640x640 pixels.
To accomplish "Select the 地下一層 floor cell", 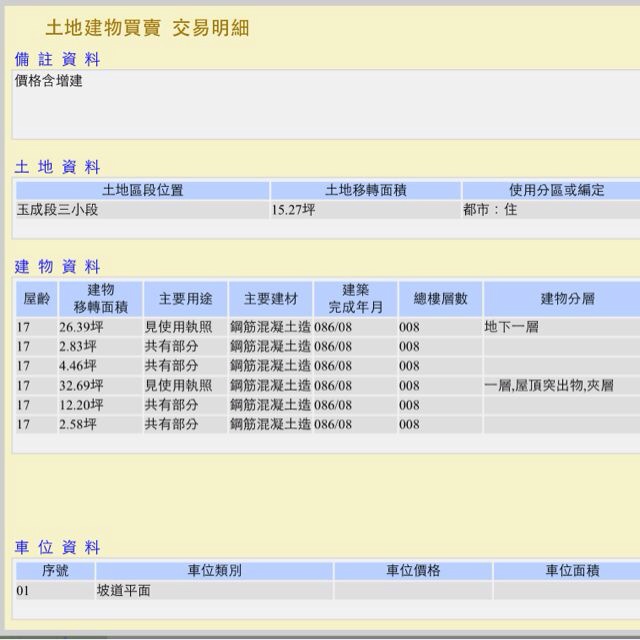I will coord(562,327).
